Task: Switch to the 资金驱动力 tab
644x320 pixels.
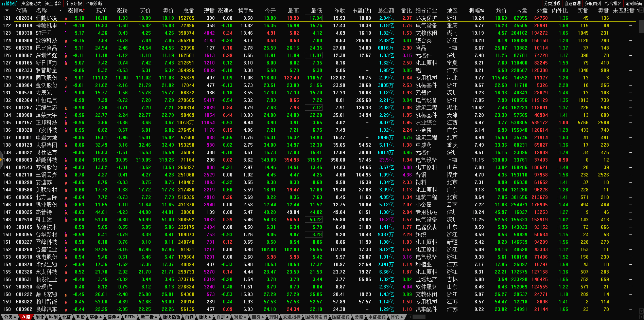Action: coord(31,3)
